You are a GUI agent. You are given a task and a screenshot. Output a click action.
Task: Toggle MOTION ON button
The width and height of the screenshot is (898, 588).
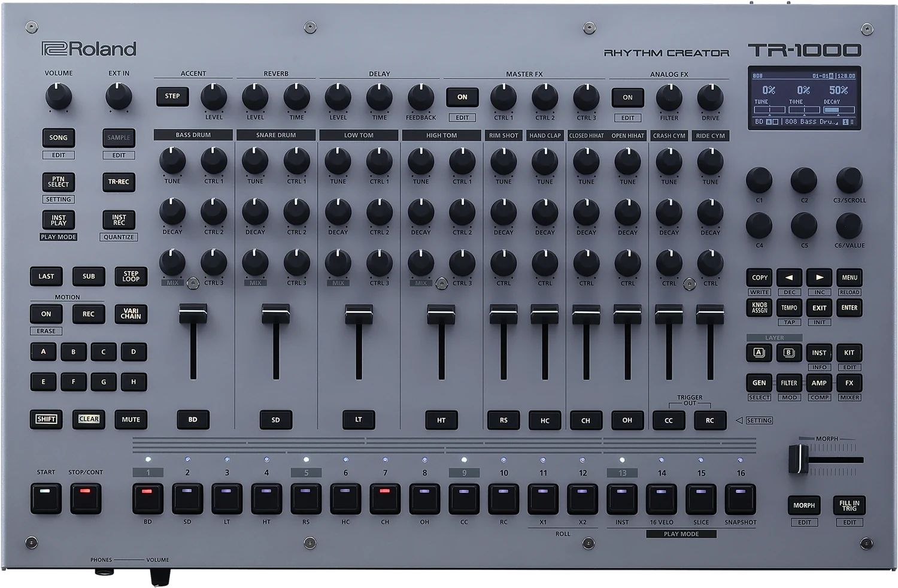click(x=46, y=314)
